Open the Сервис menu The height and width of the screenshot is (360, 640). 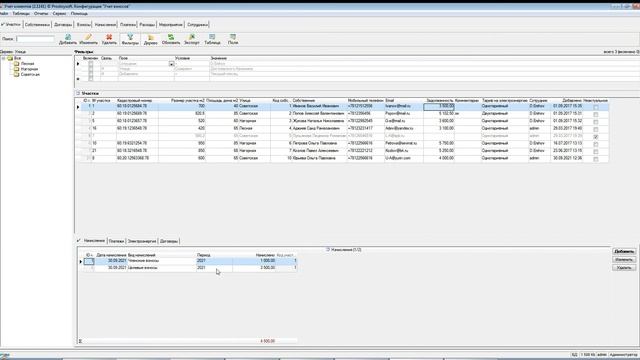tap(59, 13)
